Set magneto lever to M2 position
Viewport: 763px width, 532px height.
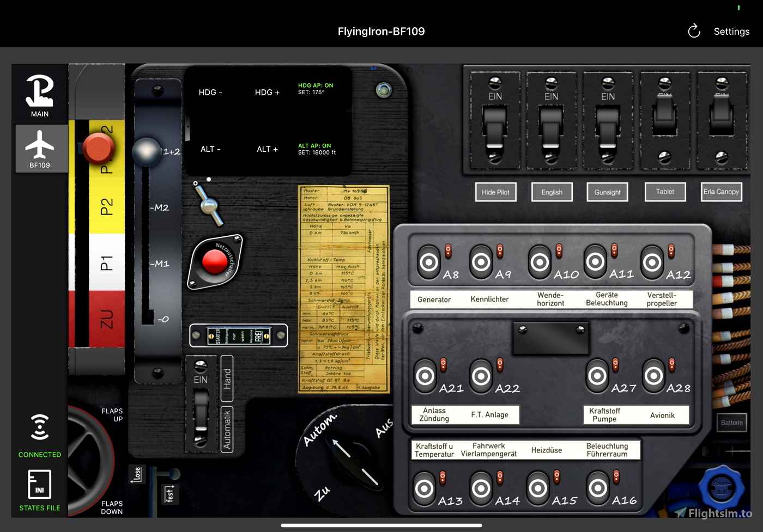coord(159,208)
